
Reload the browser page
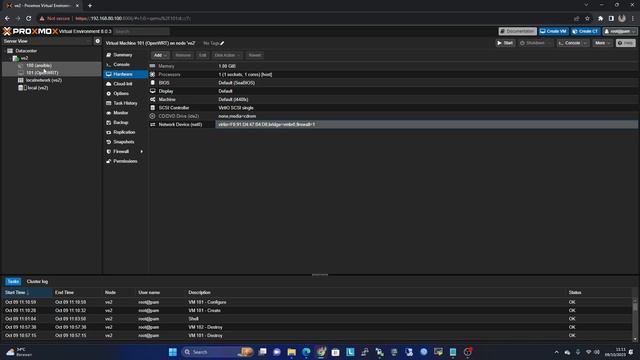click(29, 18)
